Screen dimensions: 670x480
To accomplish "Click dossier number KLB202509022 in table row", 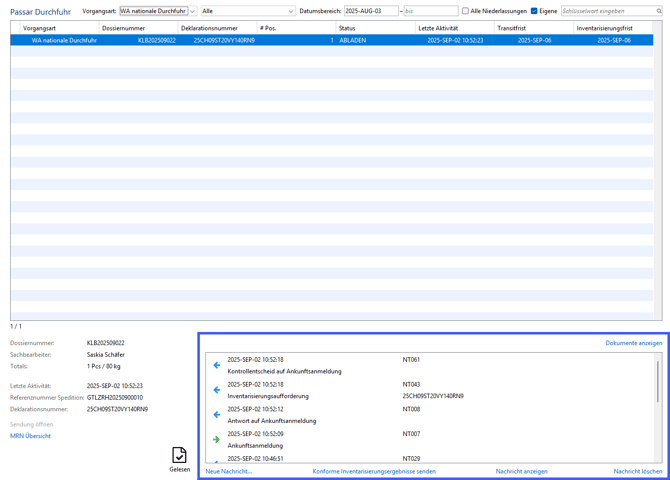I will pos(156,40).
